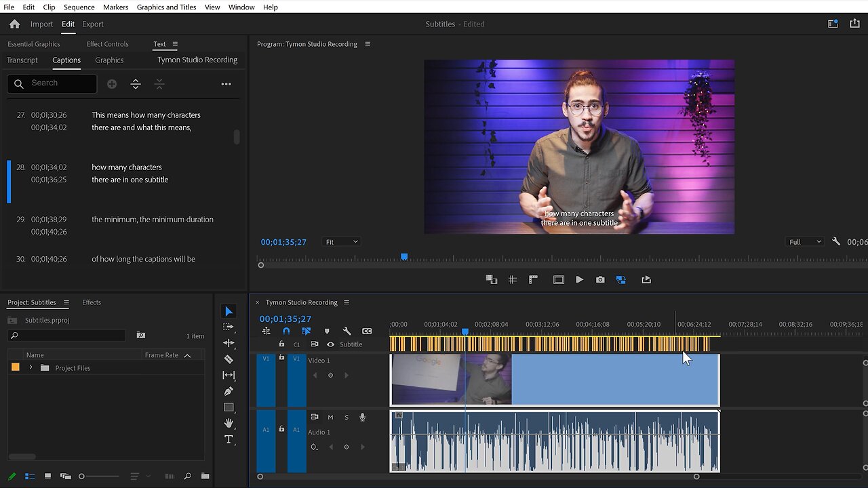Select the Type tool
868x488 pixels.
coord(229,439)
